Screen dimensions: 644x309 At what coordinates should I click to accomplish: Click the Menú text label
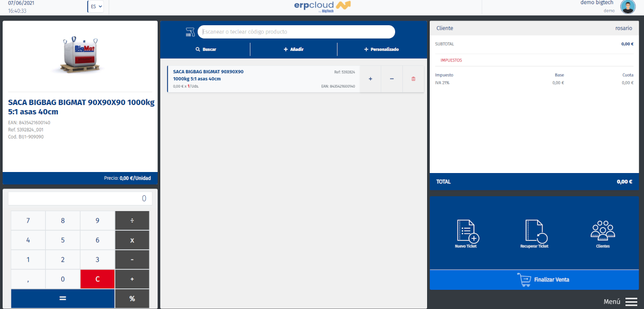pos(612,302)
